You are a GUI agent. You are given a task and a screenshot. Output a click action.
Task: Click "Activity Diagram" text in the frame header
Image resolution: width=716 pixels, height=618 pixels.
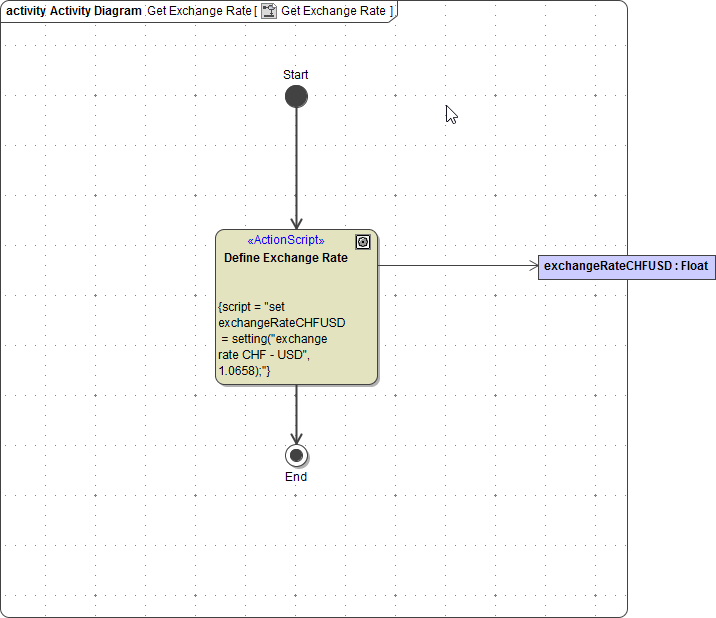pyautogui.click(x=95, y=11)
